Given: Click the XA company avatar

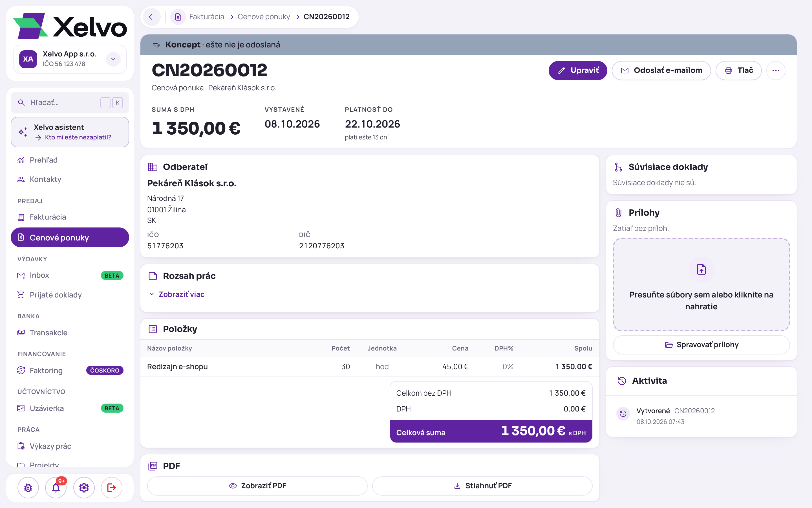Looking at the screenshot, I should pyautogui.click(x=28, y=59).
